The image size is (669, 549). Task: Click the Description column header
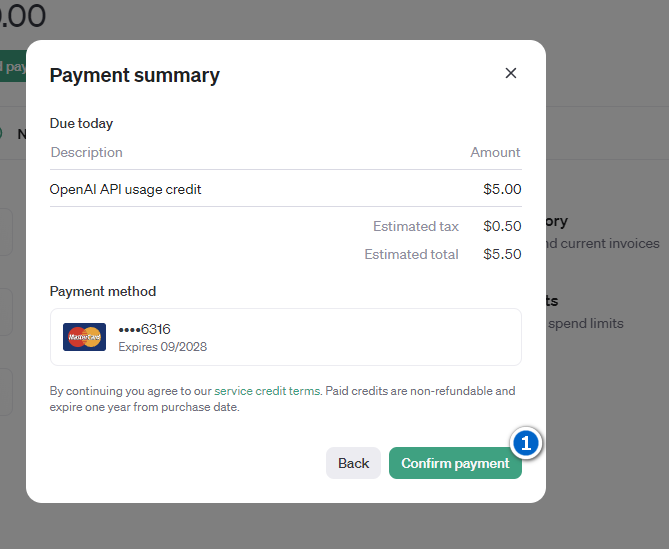click(87, 152)
